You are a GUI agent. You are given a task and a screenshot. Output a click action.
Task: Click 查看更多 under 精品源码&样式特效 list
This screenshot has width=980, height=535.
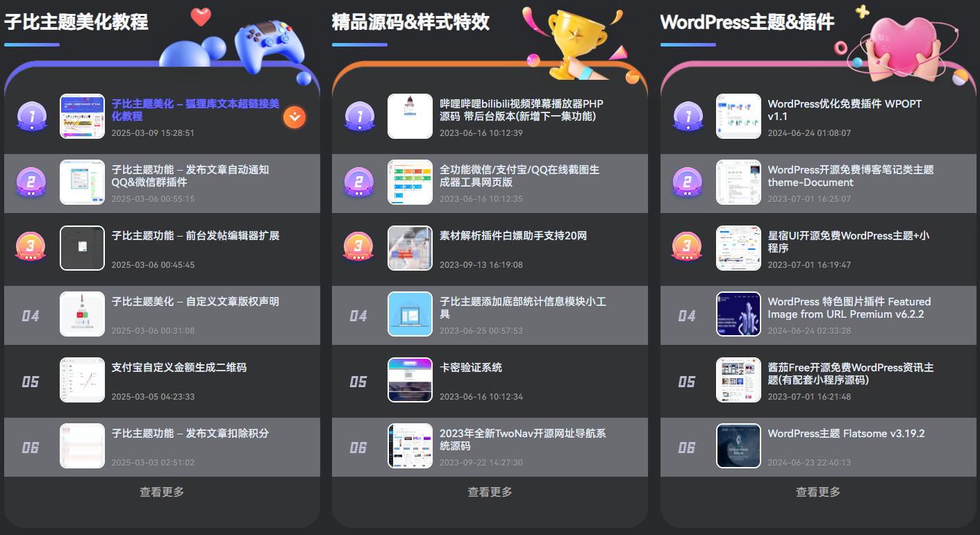[x=490, y=492]
